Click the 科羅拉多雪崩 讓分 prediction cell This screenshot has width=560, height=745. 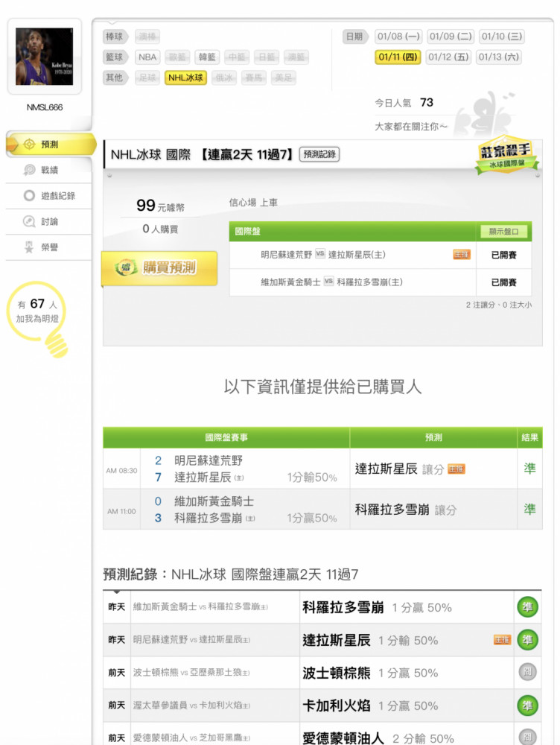pyautogui.click(x=433, y=510)
